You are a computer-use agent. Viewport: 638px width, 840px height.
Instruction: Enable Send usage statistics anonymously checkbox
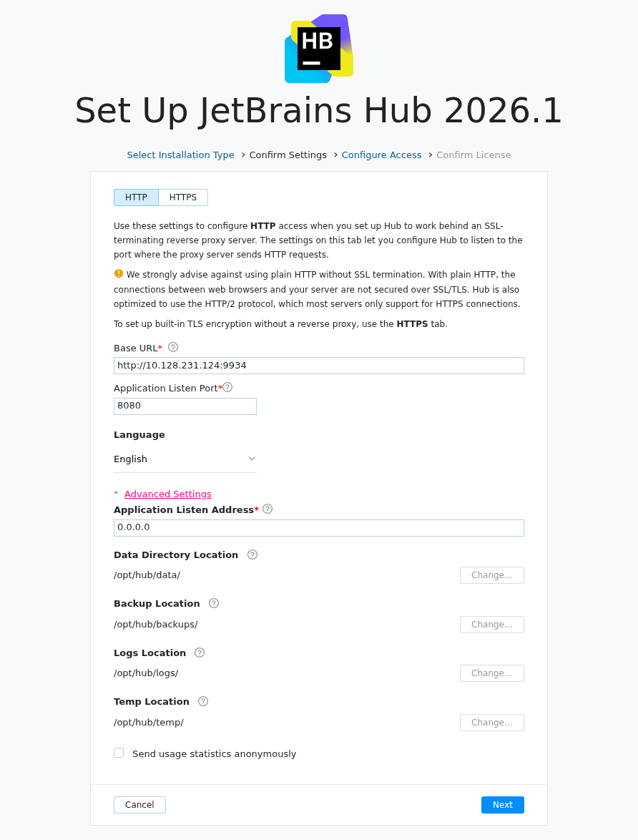(119, 753)
